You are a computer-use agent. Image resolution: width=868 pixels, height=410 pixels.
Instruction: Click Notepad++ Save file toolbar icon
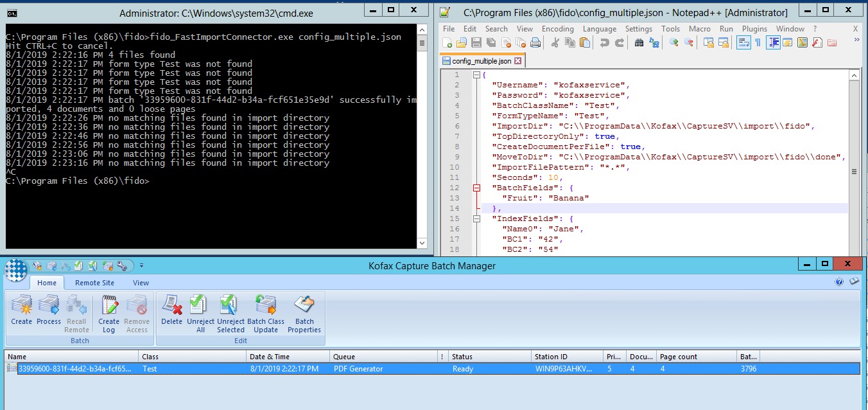[476, 42]
